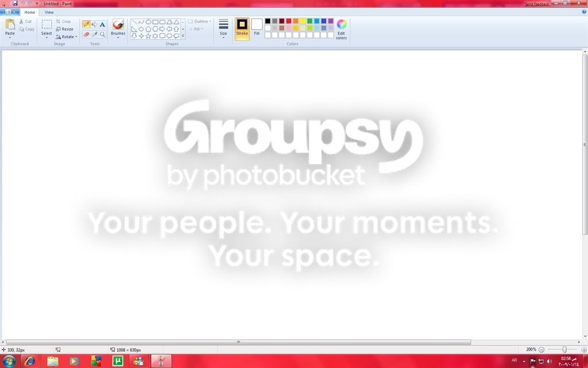Choose the Cloud callout shape
The width and height of the screenshot is (588, 368).
tap(176, 36)
